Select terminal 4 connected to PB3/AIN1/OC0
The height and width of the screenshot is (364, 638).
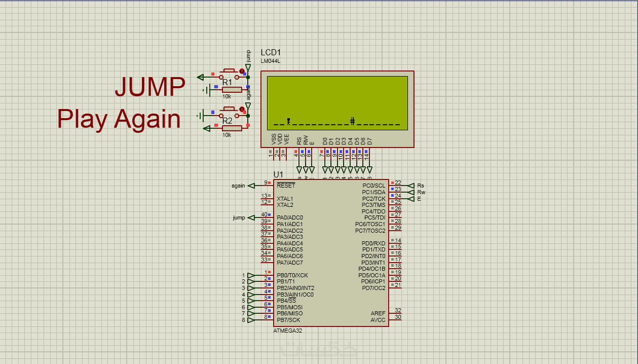point(251,295)
